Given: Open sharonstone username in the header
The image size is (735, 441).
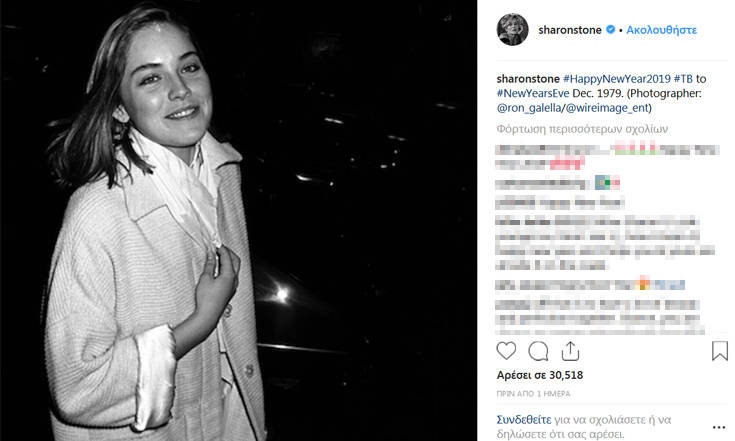Looking at the screenshot, I should (x=570, y=30).
